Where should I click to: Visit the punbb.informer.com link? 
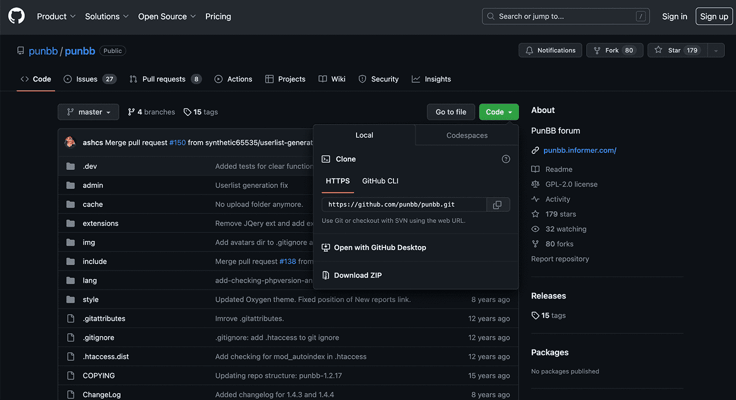pyautogui.click(x=579, y=150)
